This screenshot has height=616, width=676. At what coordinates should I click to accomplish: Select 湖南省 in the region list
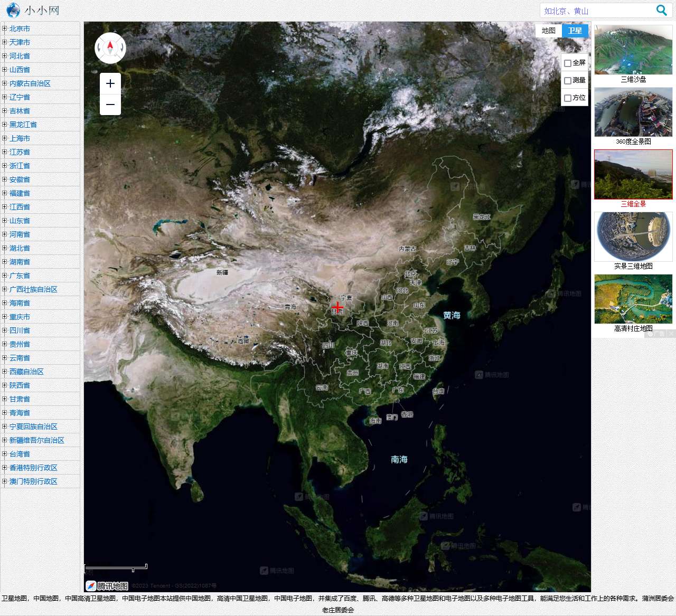pos(20,262)
